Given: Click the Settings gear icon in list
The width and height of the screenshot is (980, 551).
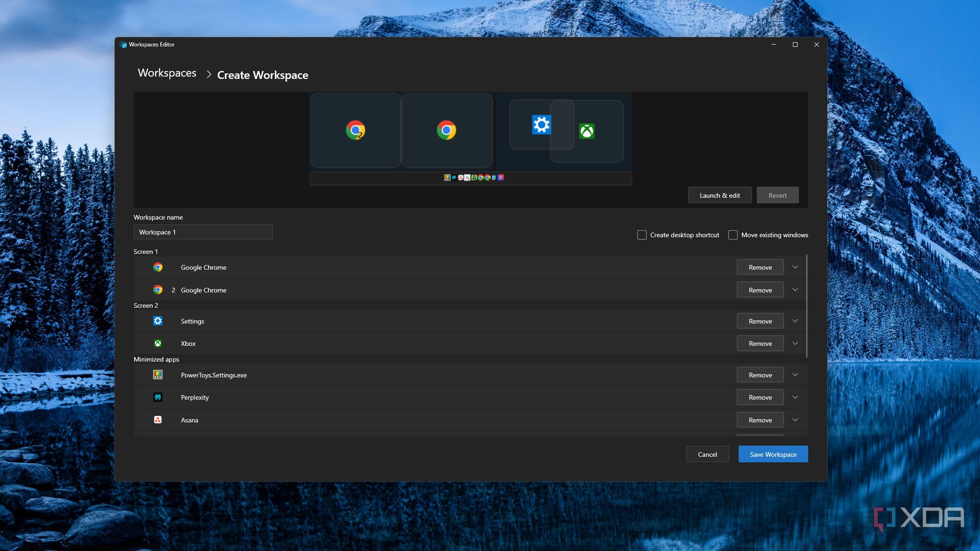Looking at the screenshot, I should 158,321.
